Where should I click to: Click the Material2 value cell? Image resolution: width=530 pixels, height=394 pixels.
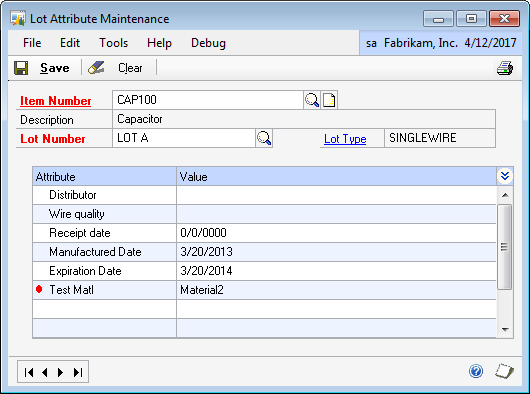[336, 290]
